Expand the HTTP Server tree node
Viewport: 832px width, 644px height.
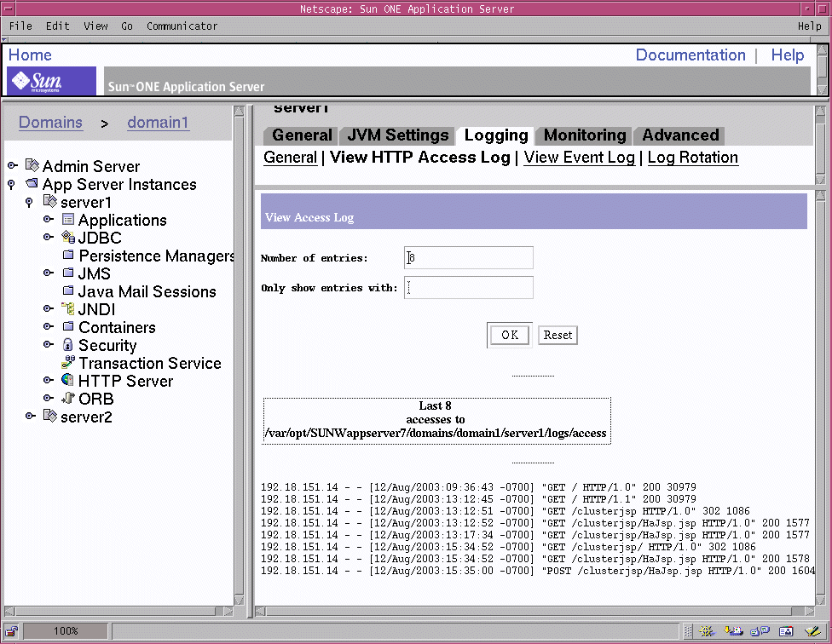(x=49, y=380)
